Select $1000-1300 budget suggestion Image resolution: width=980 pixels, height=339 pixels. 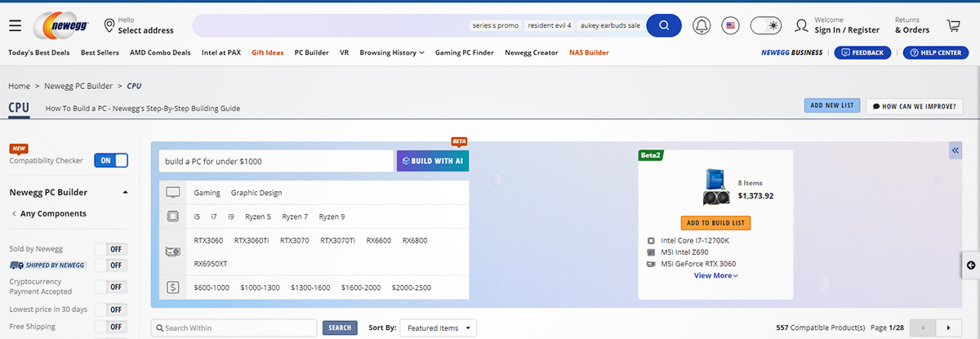260,288
